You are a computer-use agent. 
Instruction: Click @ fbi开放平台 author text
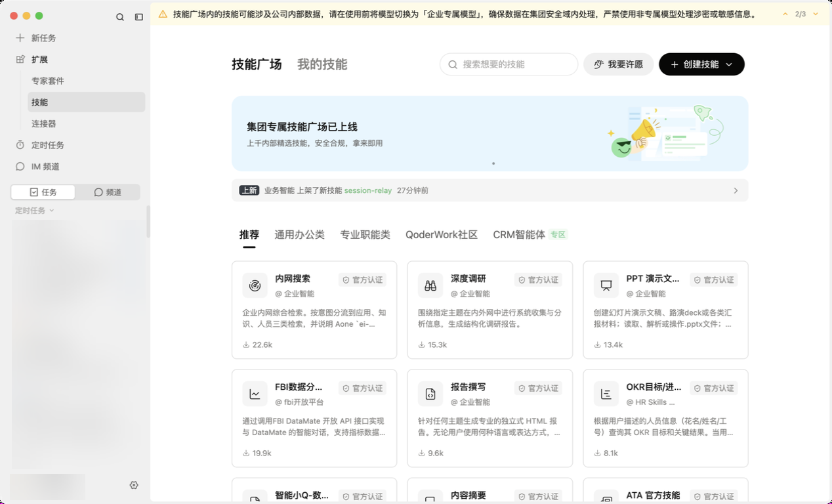[299, 402]
